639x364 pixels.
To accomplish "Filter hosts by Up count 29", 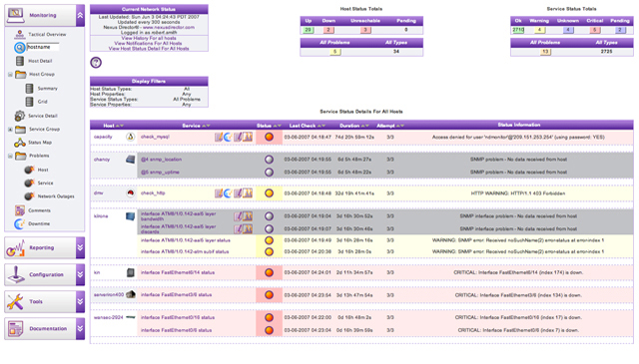I will [x=308, y=30].
